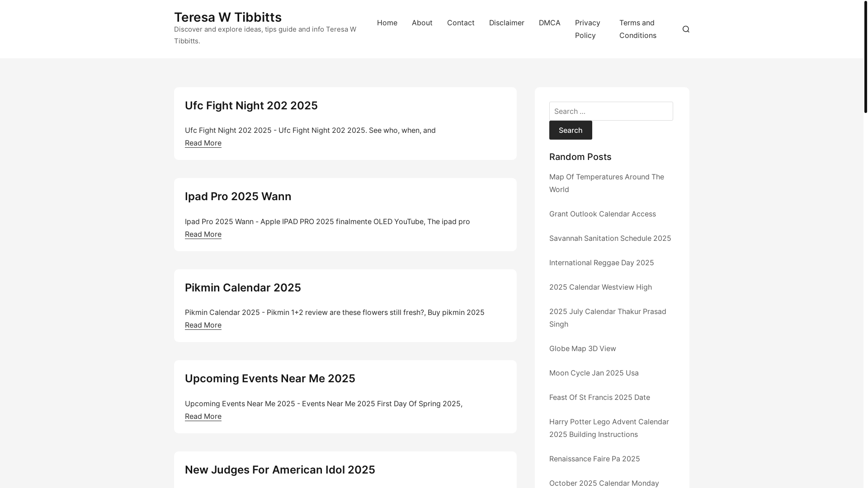
Task: Click the site tagline under the title
Action: tap(265, 35)
